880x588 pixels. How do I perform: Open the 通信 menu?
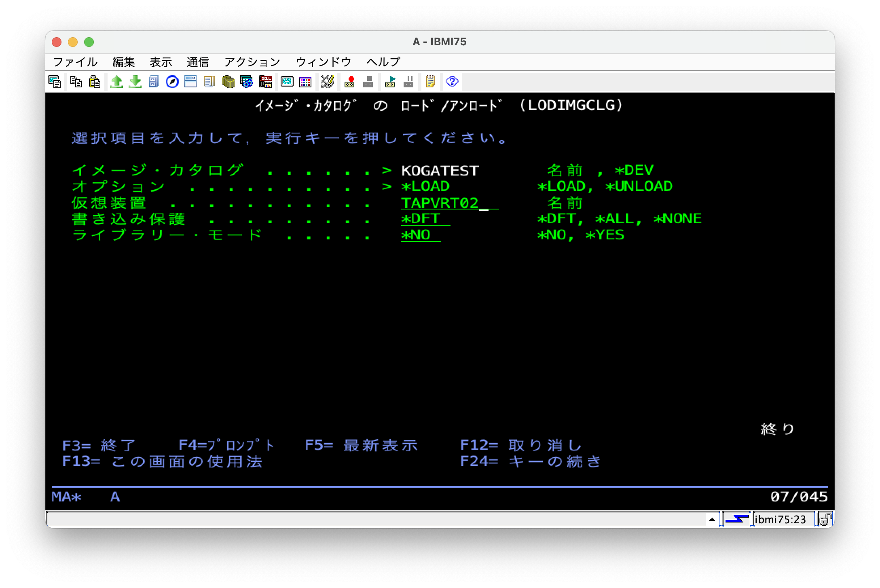click(198, 61)
